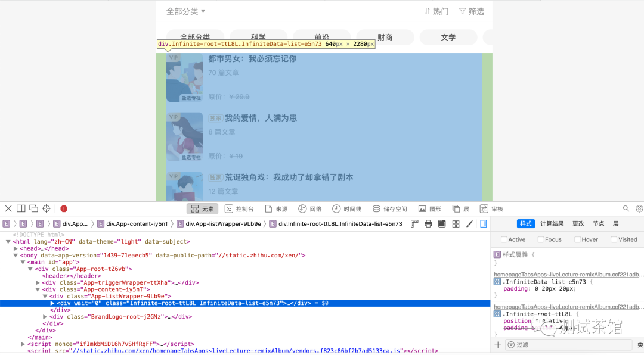Screen dimensions: 644x355
Task: Click the E icon beside 样式属性
Action: pos(497,254)
